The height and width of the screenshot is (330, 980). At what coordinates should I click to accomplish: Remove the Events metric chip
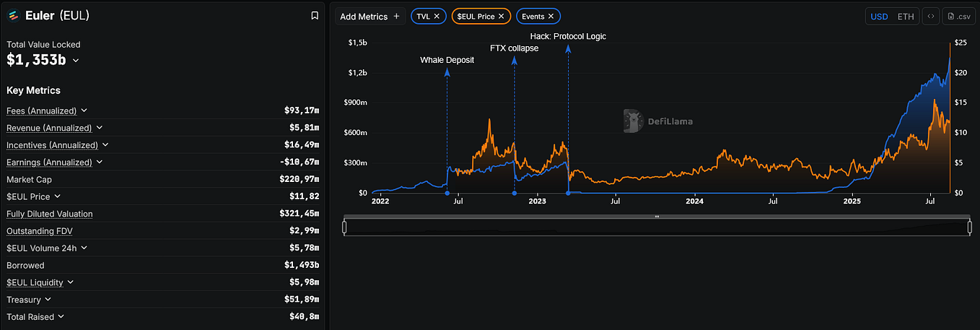(x=551, y=16)
